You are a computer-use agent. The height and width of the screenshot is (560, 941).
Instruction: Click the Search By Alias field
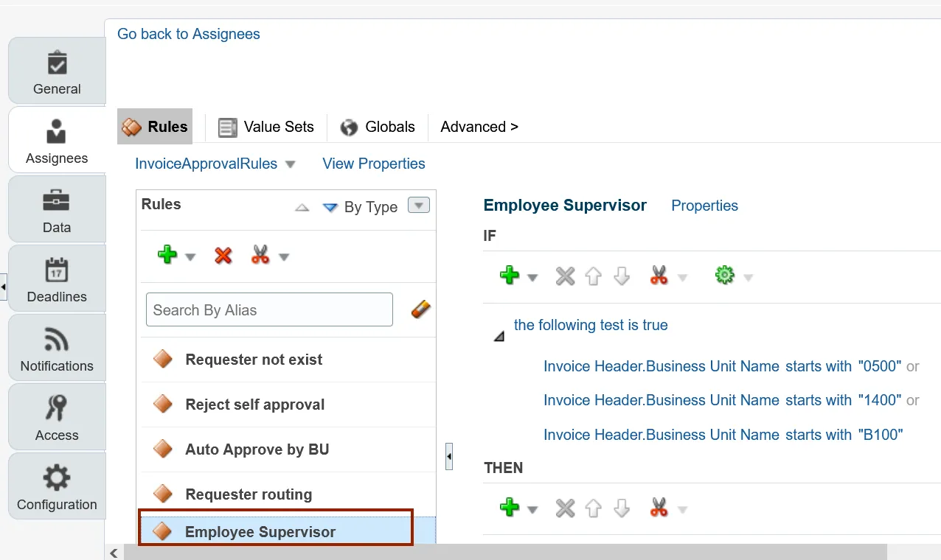click(x=269, y=309)
